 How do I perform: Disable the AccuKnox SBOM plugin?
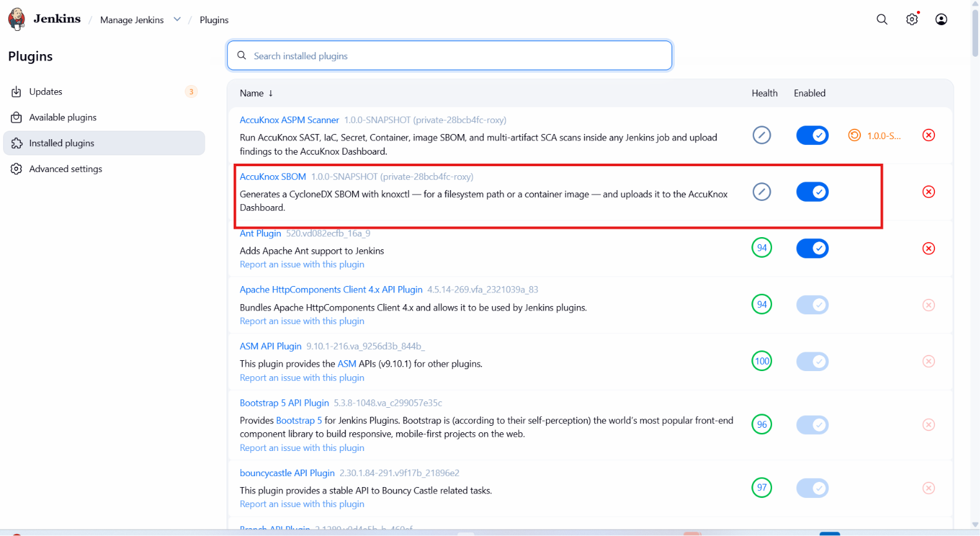pyautogui.click(x=813, y=192)
